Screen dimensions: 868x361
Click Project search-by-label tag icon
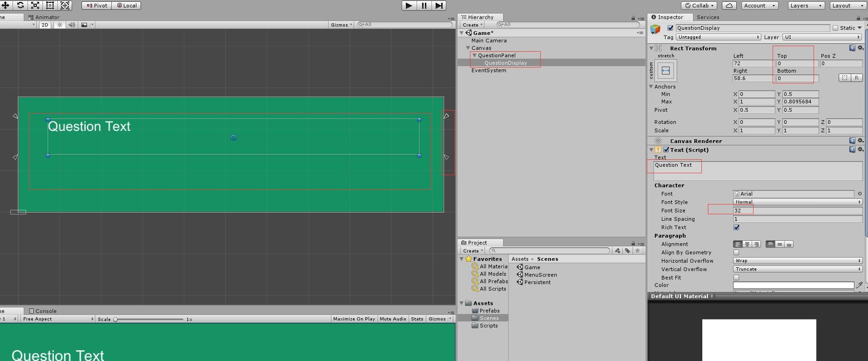[627, 251]
